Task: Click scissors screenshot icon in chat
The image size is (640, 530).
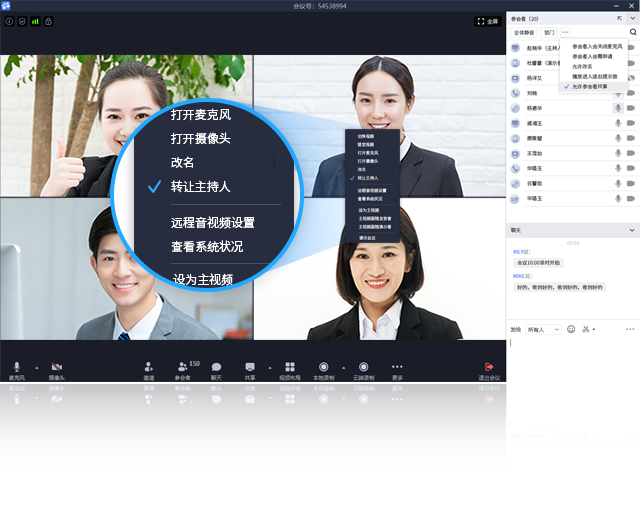Action: point(586,329)
